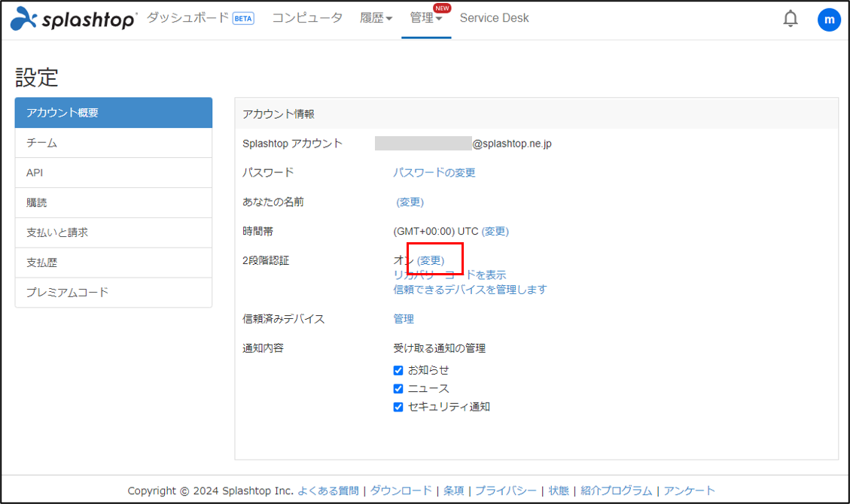
Task: Toggle the セキュリティ通知 checkbox
Action: (x=398, y=407)
